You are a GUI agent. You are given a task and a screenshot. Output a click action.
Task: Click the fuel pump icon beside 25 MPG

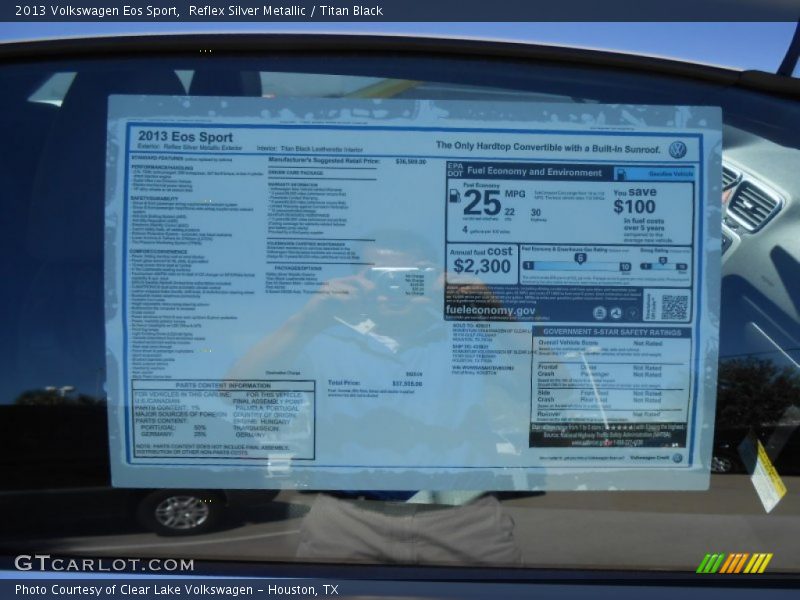tap(454, 195)
